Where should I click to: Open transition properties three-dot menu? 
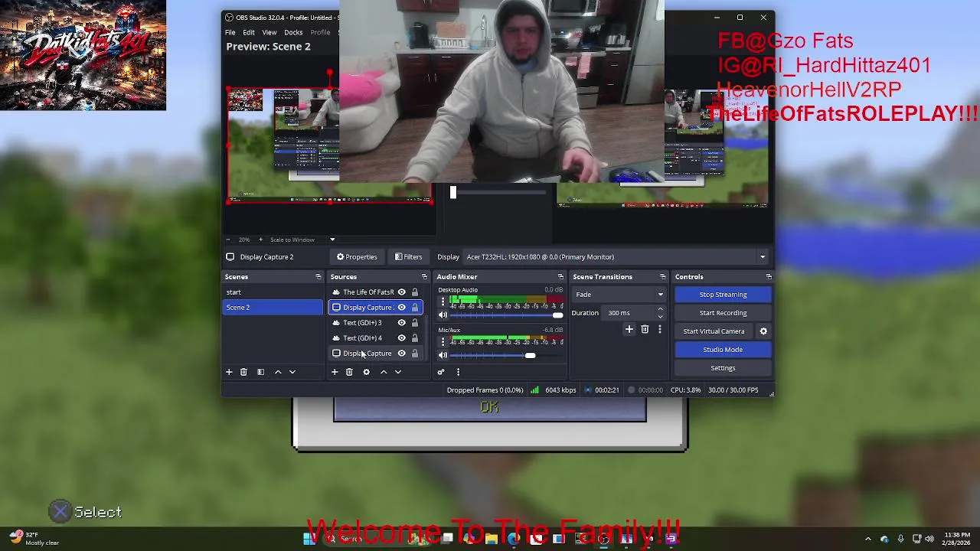[x=659, y=329]
